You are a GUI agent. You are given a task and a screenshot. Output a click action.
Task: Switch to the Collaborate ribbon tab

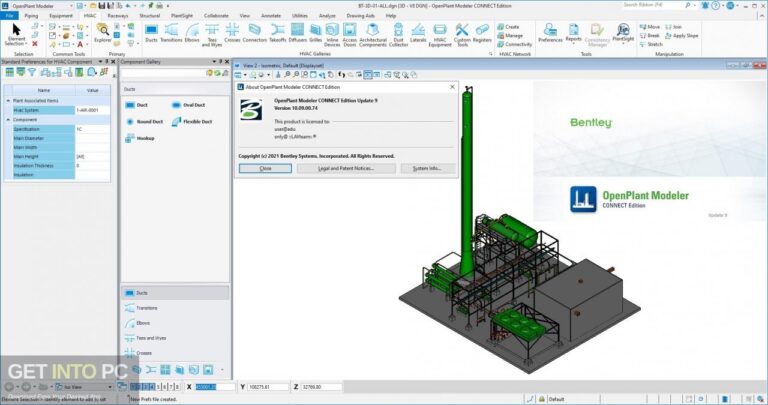coord(216,16)
